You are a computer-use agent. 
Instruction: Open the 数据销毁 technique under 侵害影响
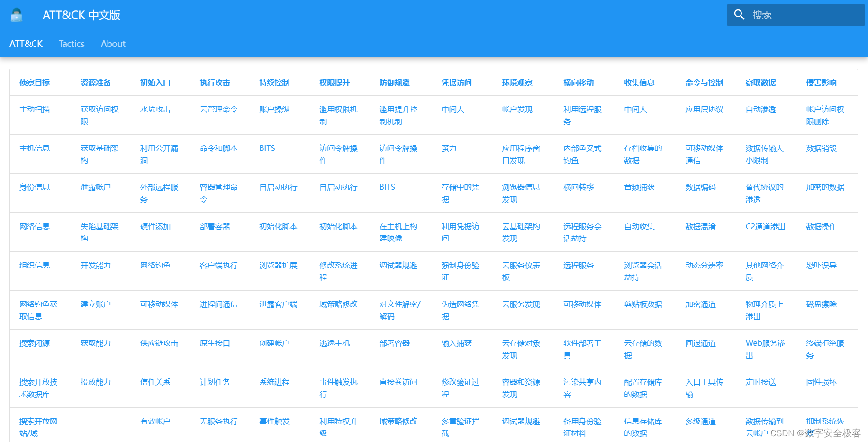point(820,148)
